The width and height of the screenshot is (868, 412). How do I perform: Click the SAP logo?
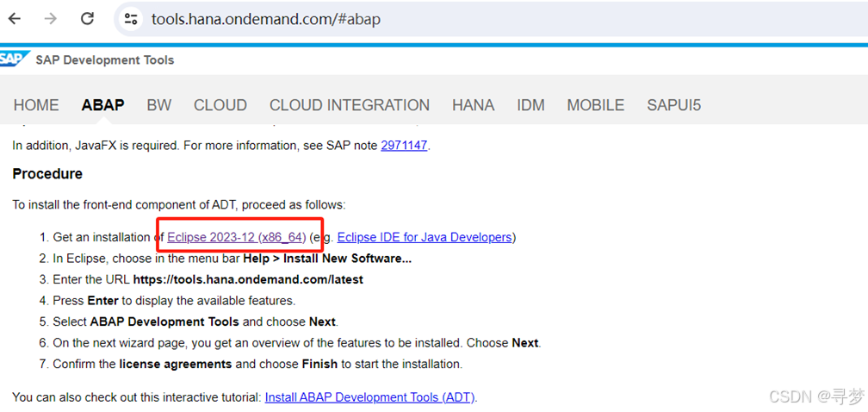[14, 59]
